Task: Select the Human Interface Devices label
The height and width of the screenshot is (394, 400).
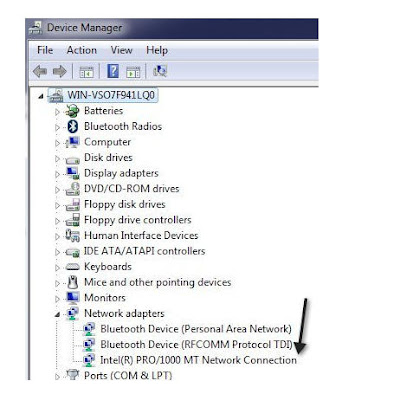Action: coord(141,236)
